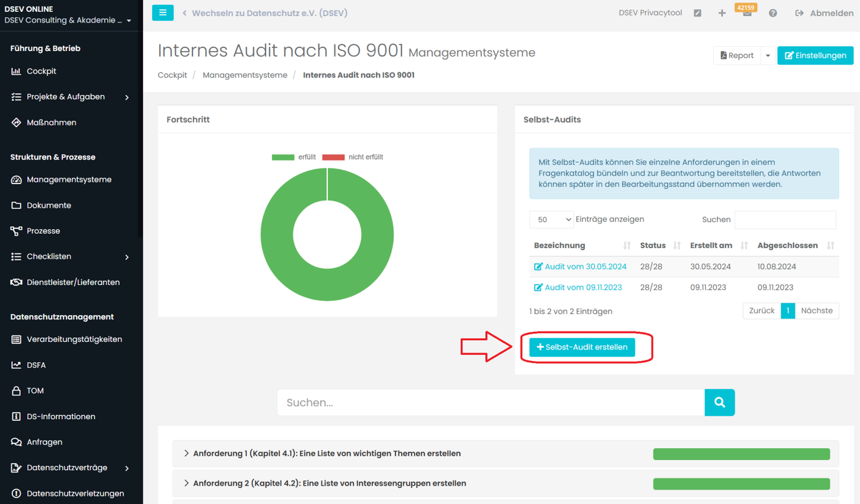Screen dimensions: 860x504
Task: Click the hamburger menu toggle icon
Action: 163,12
